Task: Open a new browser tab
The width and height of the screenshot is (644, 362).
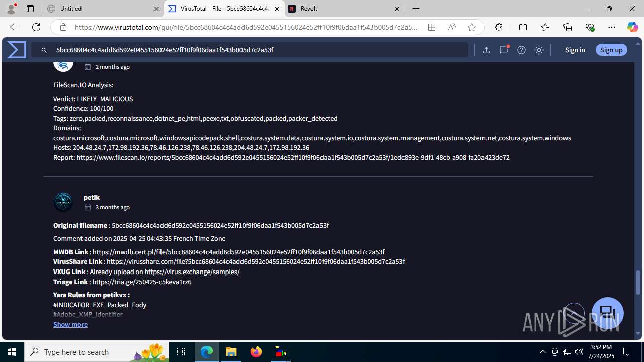Action: coord(416,9)
